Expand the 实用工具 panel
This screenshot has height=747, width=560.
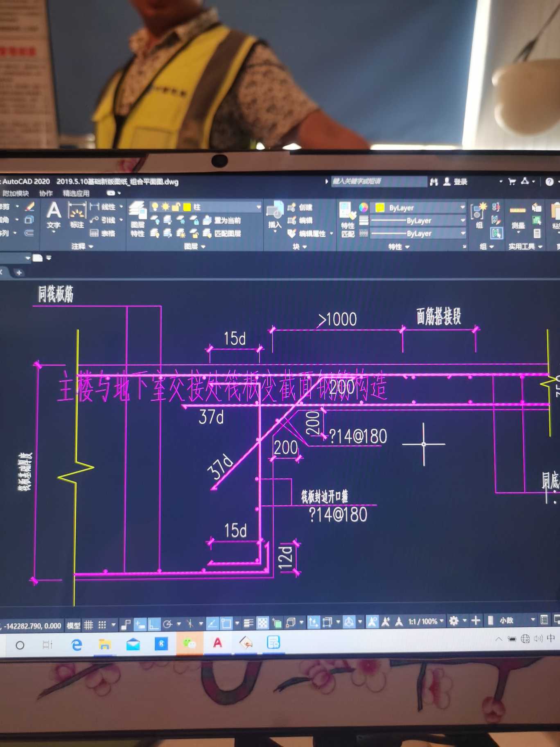pos(525,247)
